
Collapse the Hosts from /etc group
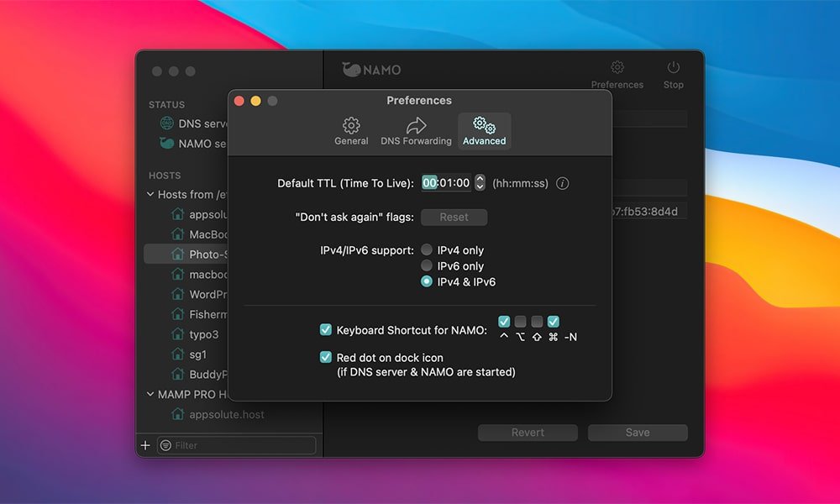coord(150,195)
